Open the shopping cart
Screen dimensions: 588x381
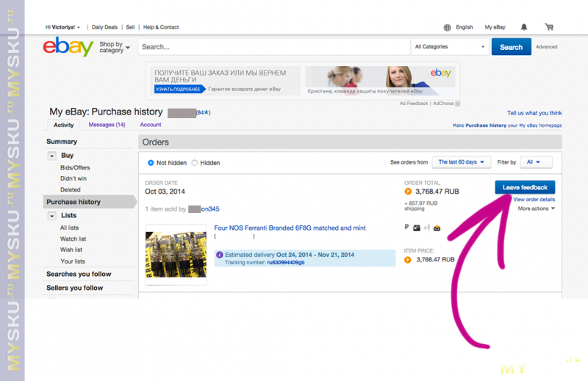(548, 27)
